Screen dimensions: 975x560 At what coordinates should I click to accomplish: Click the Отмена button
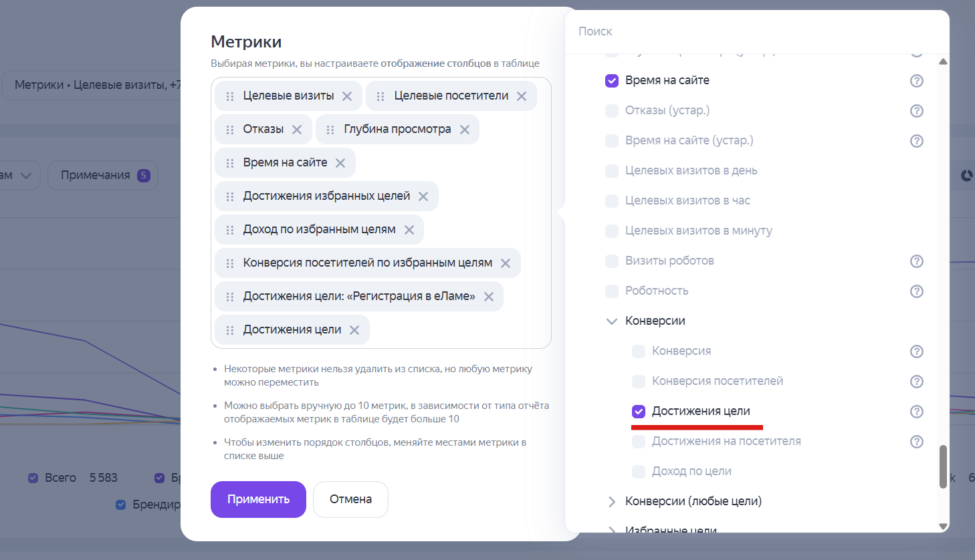point(350,499)
